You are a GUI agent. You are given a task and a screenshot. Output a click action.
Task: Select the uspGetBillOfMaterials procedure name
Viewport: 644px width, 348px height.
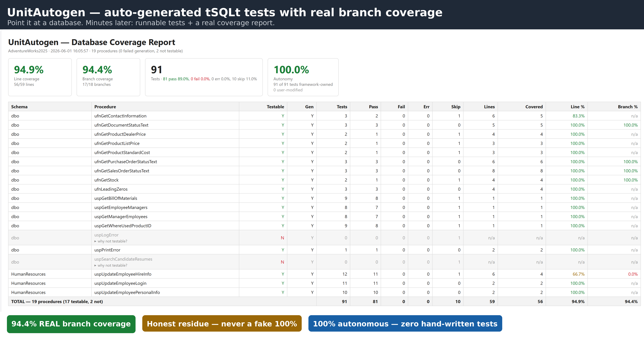coord(116,198)
